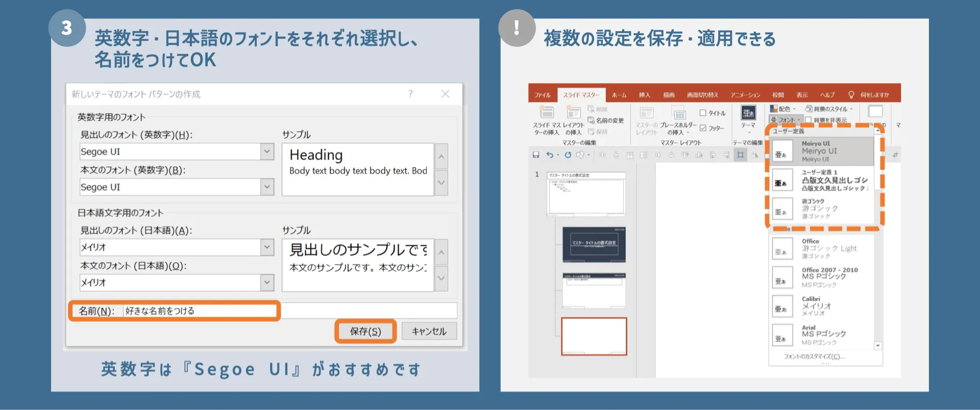Switch to the Home (ホーム) tab

[x=619, y=95]
